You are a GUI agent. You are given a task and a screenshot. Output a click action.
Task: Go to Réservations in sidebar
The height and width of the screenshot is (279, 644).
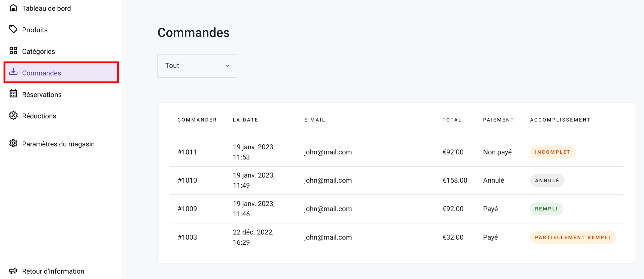[x=42, y=95]
